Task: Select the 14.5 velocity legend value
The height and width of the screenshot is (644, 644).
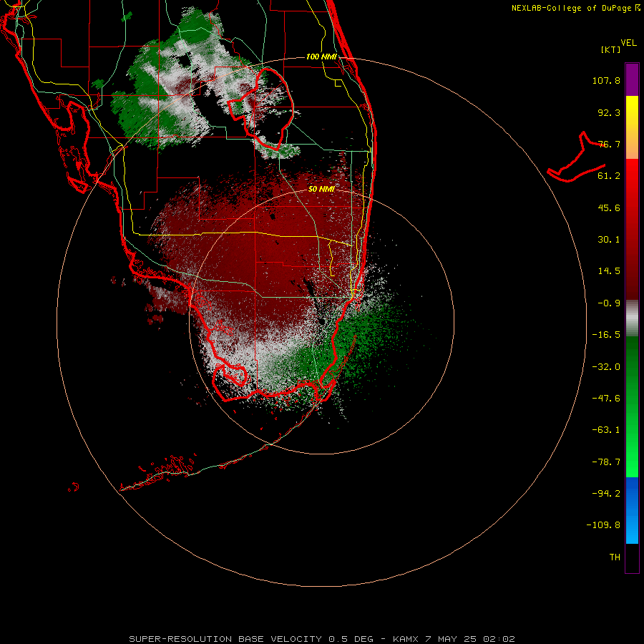Action: 609,271
